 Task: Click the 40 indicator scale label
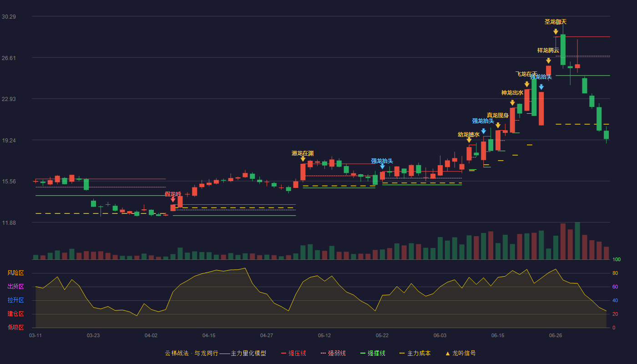615,300
